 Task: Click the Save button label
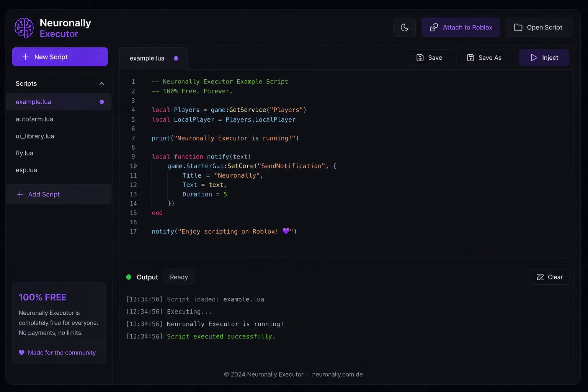pyautogui.click(x=435, y=57)
